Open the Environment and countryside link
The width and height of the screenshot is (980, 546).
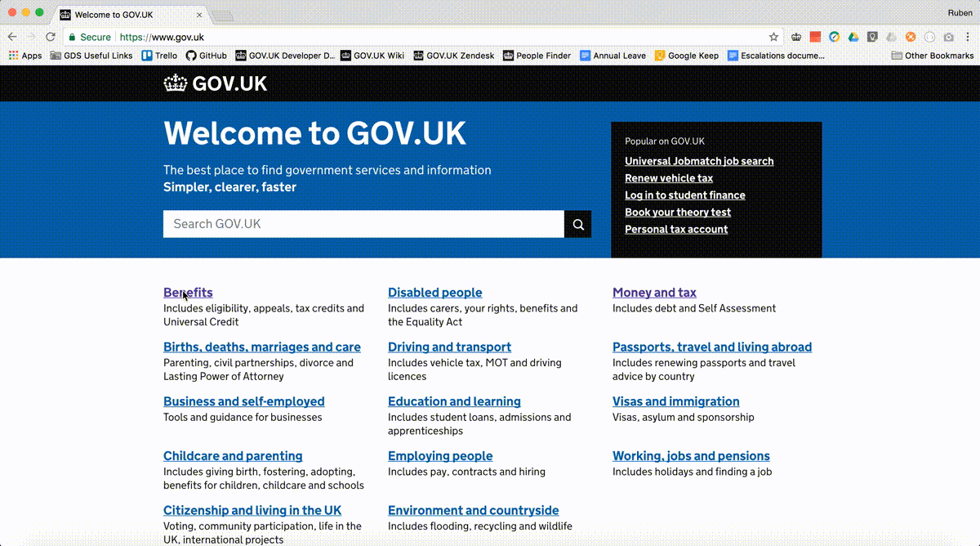click(474, 511)
